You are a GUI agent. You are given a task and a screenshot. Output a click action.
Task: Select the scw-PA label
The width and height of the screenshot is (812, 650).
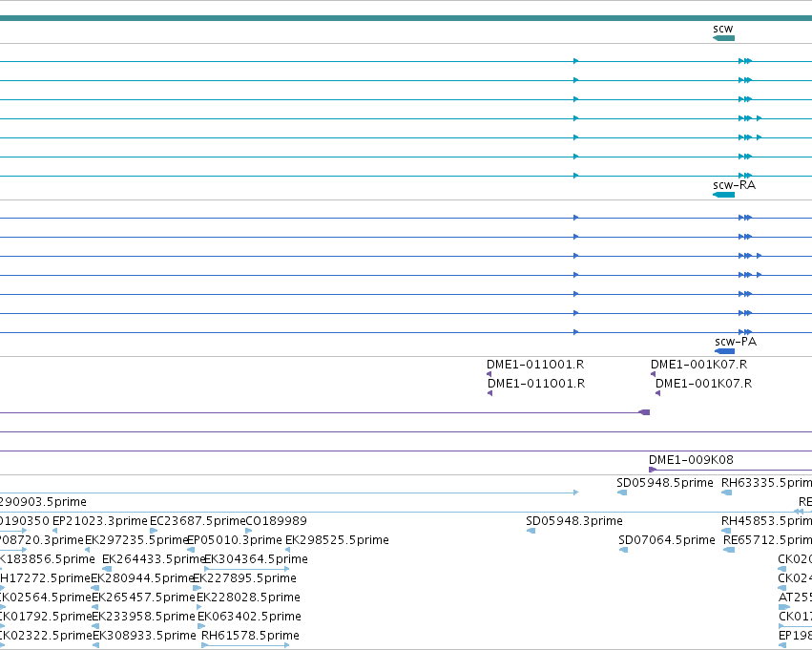point(736,342)
